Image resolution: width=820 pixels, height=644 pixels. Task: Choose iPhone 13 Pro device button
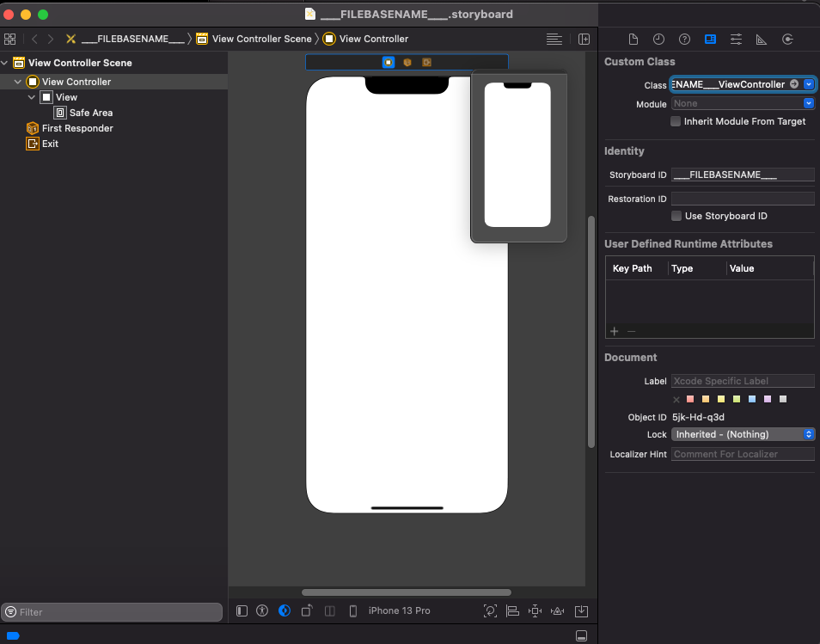coord(399,611)
